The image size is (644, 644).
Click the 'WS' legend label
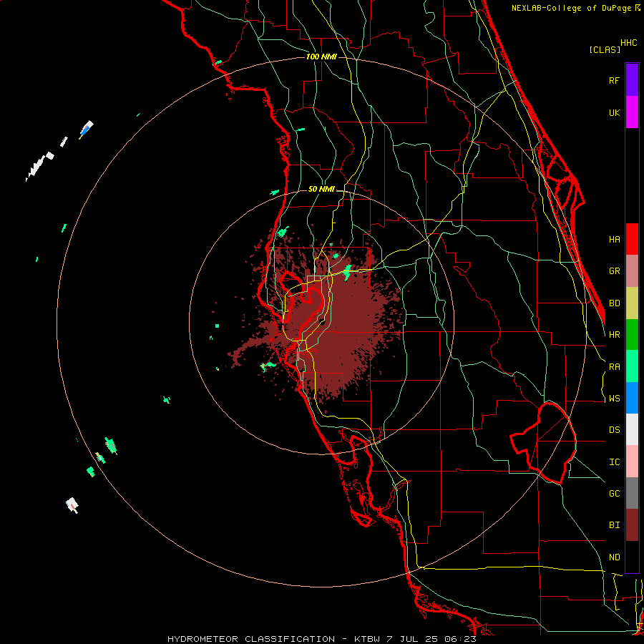point(614,399)
